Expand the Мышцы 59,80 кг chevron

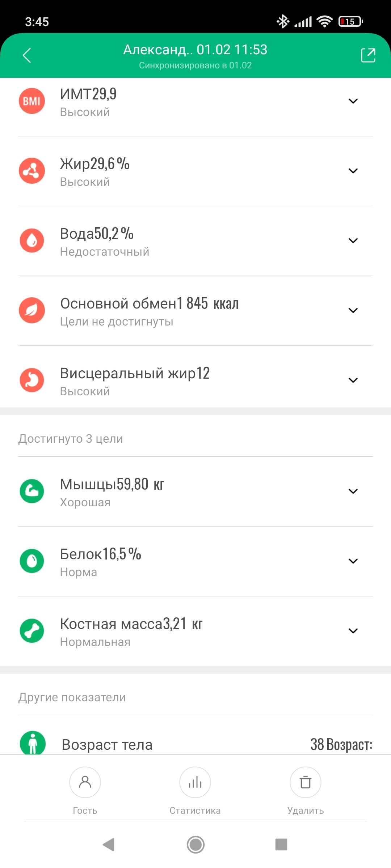click(x=353, y=491)
